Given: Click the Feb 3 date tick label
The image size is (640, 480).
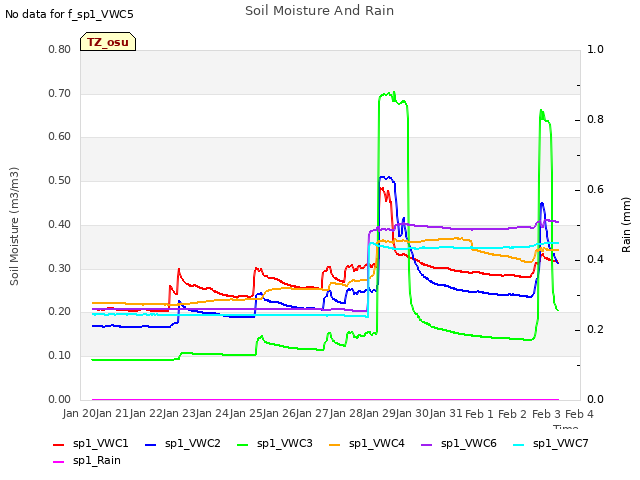Looking at the screenshot, I should pos(547,414).
